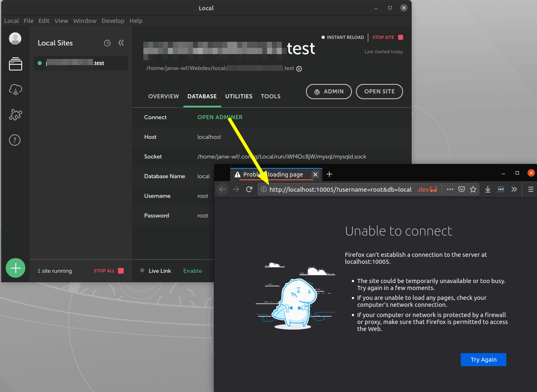The image size is (537, 392).
Task: Stop all running sites with Stop All
Action: coord(109,271)
